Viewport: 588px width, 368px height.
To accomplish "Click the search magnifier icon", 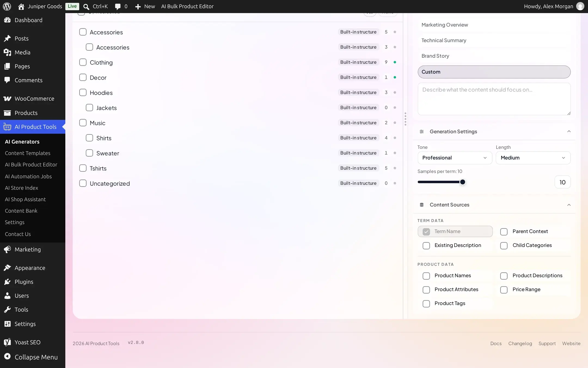I will tap(86, 7).
